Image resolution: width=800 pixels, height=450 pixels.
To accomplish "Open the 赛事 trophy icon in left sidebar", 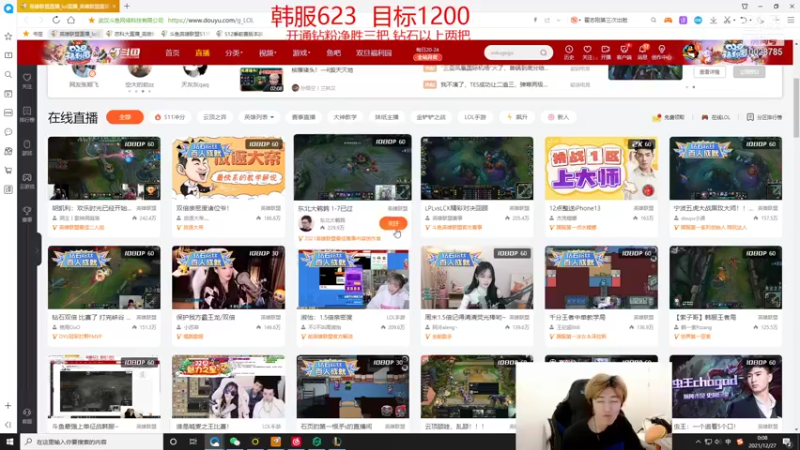I will click(x=27, y=214).
